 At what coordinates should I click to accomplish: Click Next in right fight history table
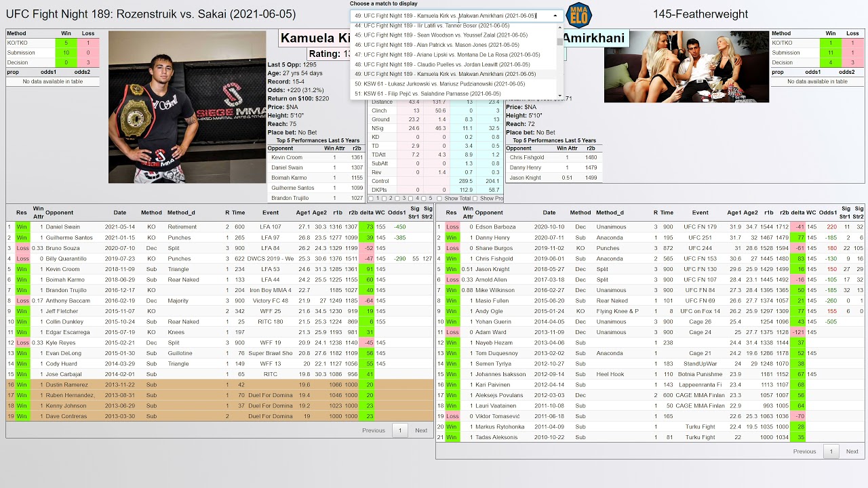(x=852, y=451)
